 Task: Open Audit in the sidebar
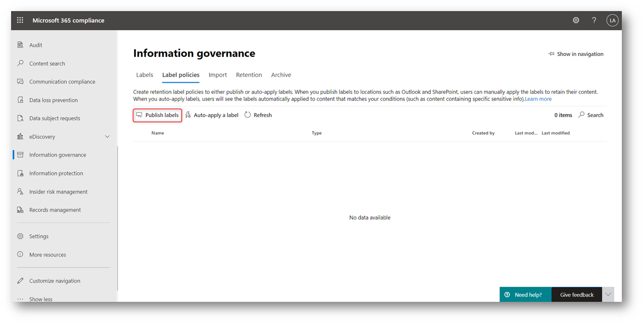36,45
